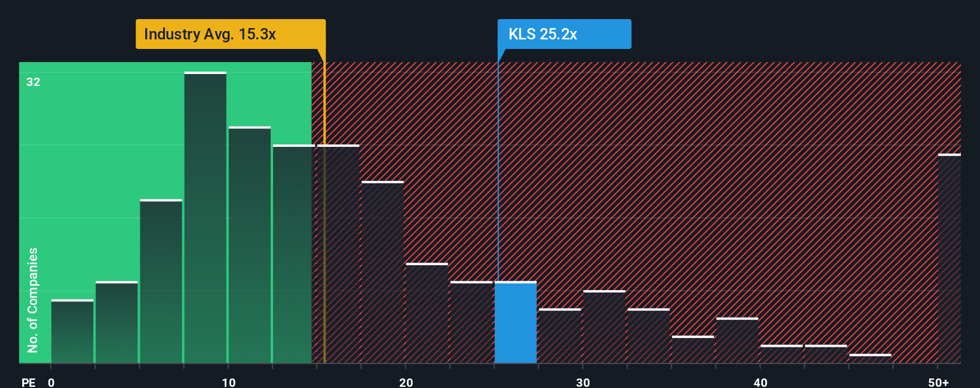Click the x-axis tick label '30'
Screen dimensions: 980x388
pyautogui.click(x=583, y=382)
